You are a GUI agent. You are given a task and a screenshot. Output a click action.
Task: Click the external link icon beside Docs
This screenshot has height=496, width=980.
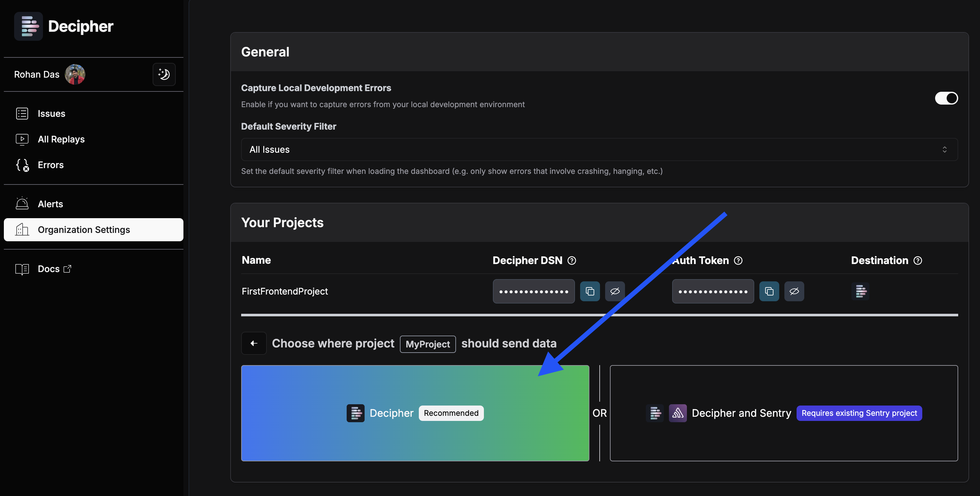[67, 269]
